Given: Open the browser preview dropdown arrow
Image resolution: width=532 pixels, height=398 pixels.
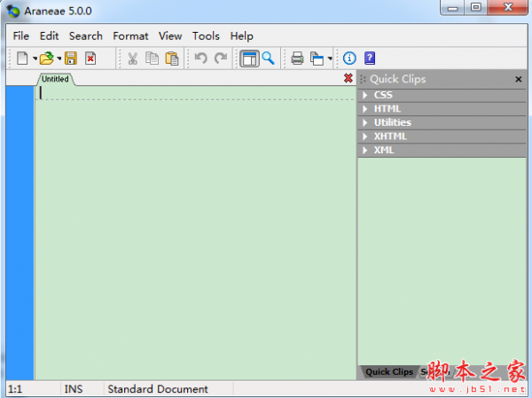Looking at the screenshot, I should click(x=330, y=59).
